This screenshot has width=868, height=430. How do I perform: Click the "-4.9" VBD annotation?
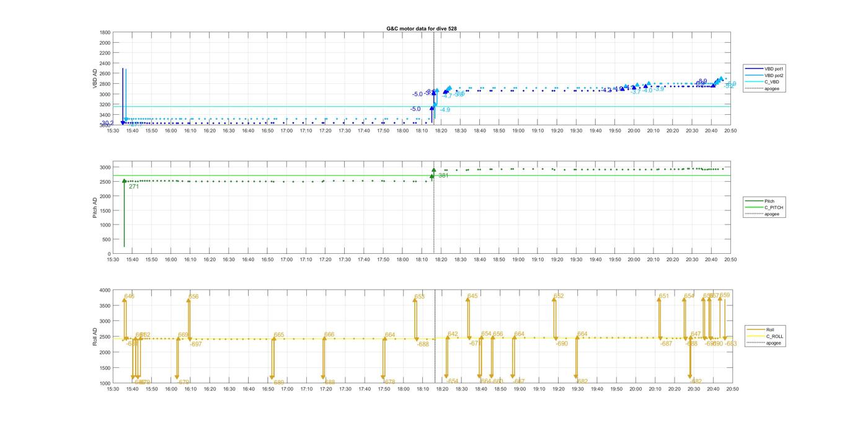point(445,110)
